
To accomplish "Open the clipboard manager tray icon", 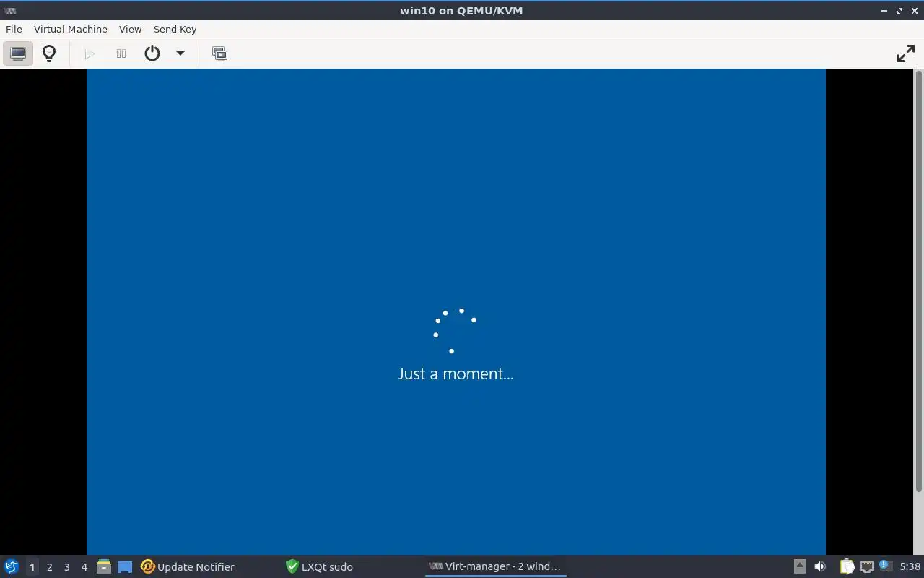I will pyautogui.click(x=847, y=566).
